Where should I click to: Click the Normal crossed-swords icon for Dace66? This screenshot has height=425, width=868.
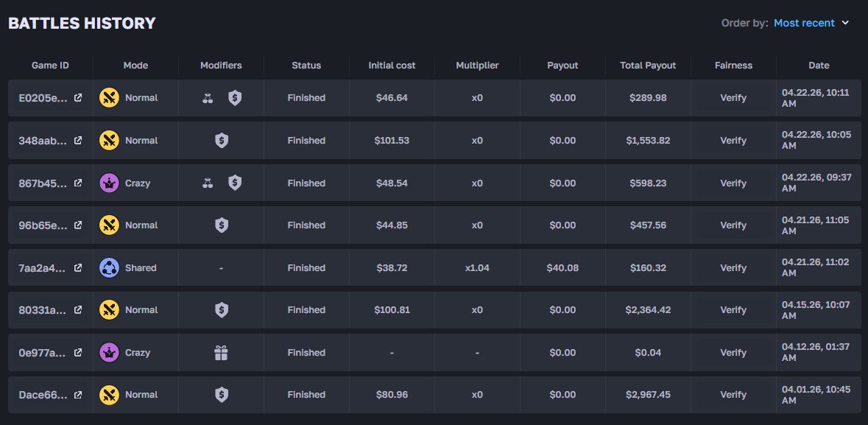click(x=109, y=395)
